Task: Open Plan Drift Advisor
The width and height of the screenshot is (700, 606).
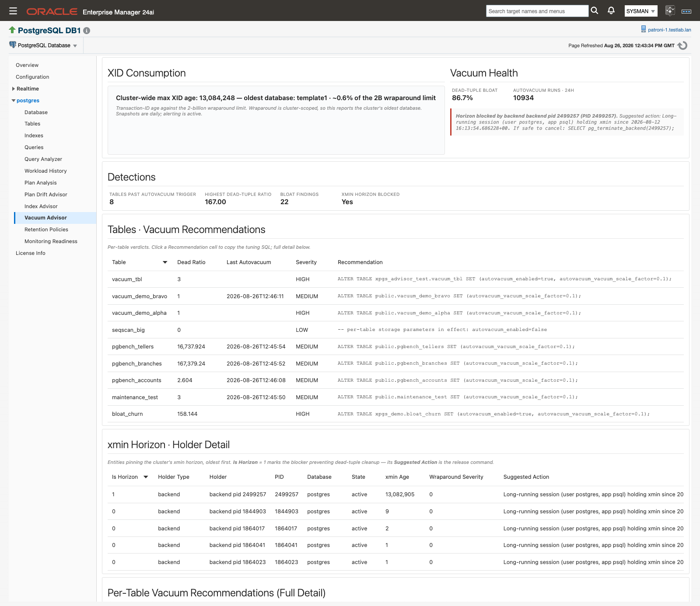Action: pyautogui.click(x=46, y=195)
